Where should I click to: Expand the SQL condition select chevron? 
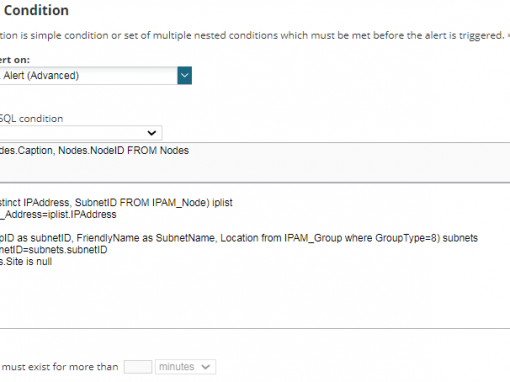tap(152, 133)
